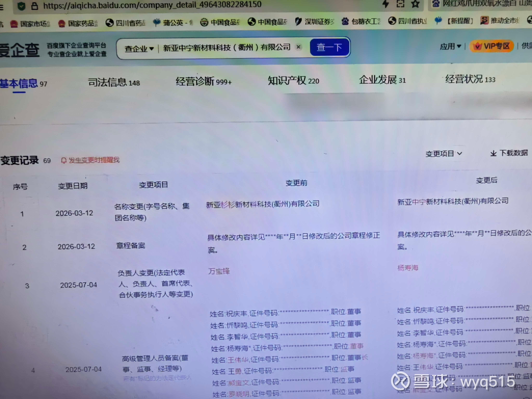Click the bell reminder icon for change alerts
532x399 pixels.
click(64, 160)
